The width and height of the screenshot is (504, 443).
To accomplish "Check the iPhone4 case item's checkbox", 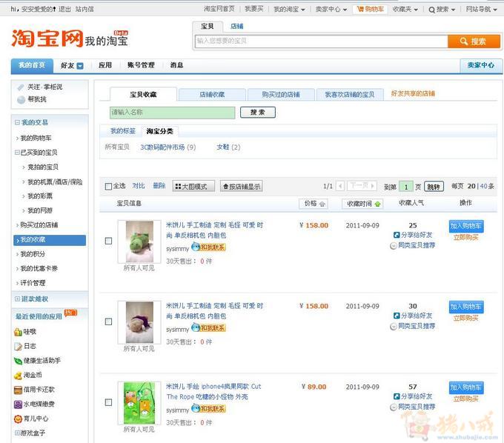I will [x=109, y=402].
